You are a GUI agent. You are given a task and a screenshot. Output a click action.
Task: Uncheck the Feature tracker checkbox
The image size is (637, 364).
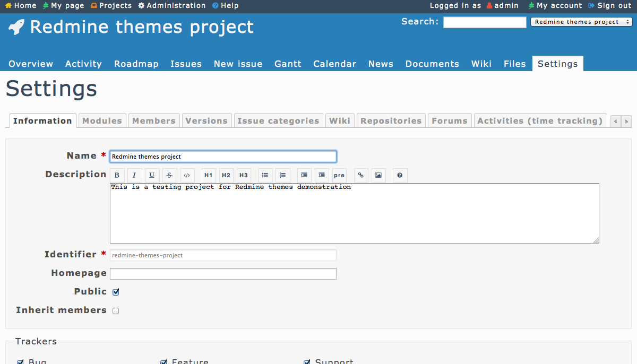(163, 362)
